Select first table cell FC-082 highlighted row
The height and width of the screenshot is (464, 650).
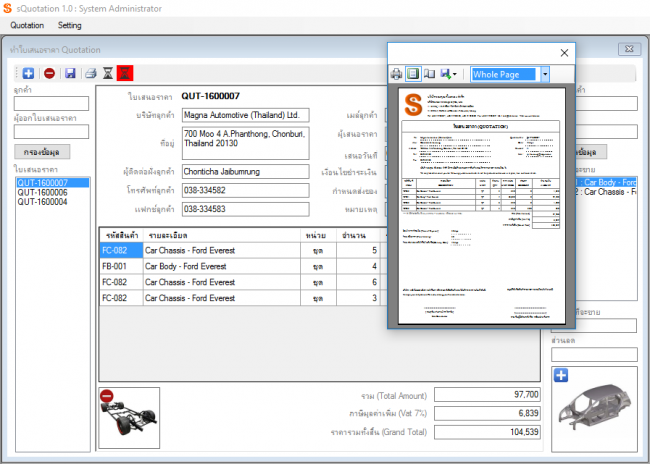point(121,250)
